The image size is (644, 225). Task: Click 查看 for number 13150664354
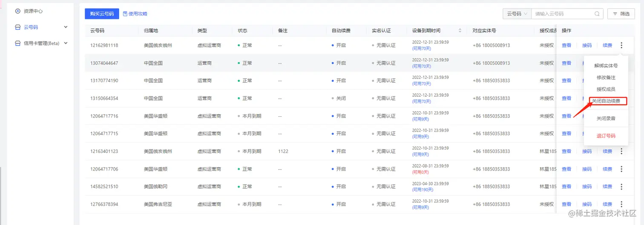click(566, 98)
